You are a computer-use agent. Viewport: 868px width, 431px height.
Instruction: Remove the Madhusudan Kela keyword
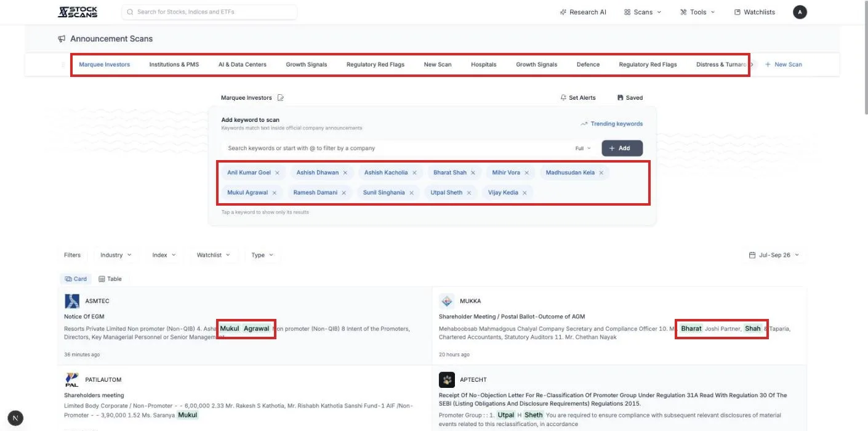coord(601,173)
